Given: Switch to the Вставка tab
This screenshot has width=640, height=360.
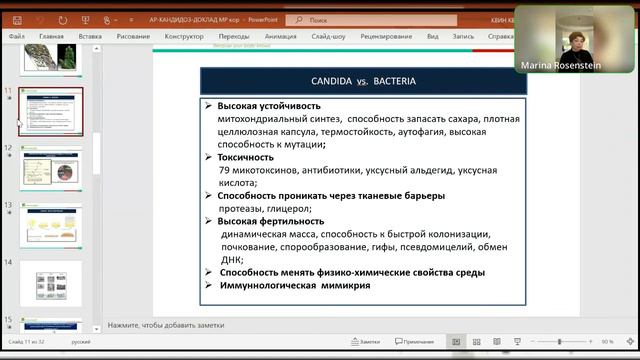Looking at the screenshot, I should (x=90, y=36).
